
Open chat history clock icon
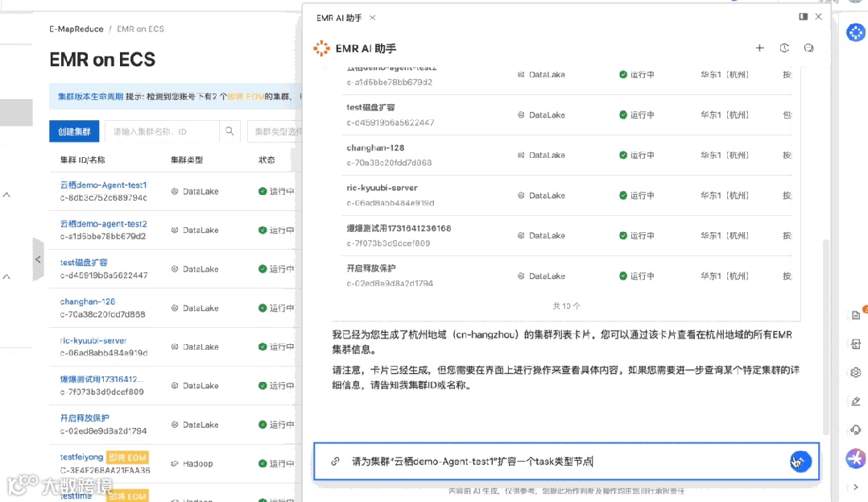[784, 48]
